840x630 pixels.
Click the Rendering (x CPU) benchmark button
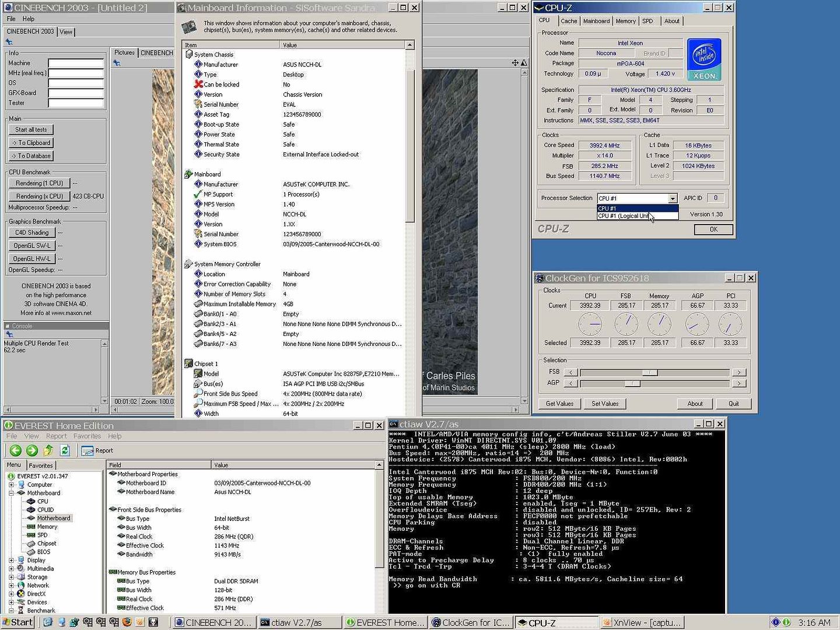point(39,197)
